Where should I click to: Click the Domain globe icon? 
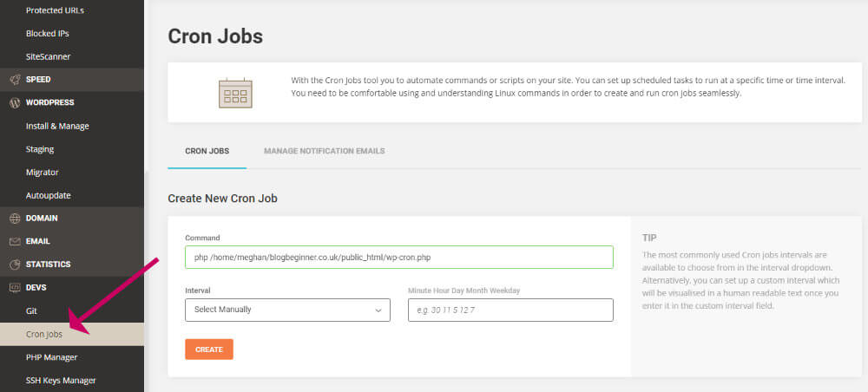[x=15, y=219]
